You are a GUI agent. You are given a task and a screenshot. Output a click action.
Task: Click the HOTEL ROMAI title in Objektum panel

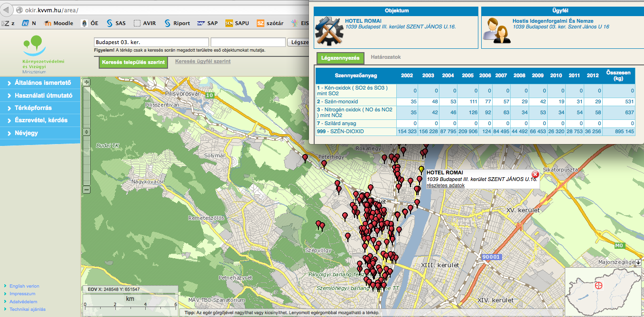[363, 21]
